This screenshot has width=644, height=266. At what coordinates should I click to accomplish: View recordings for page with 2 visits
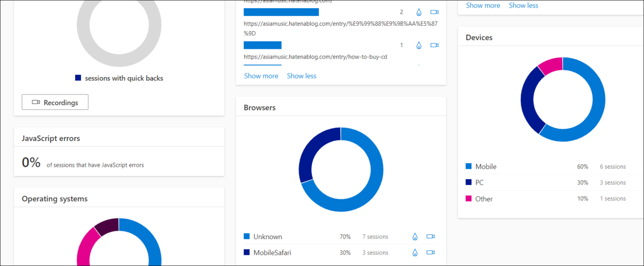pos(435,12)
